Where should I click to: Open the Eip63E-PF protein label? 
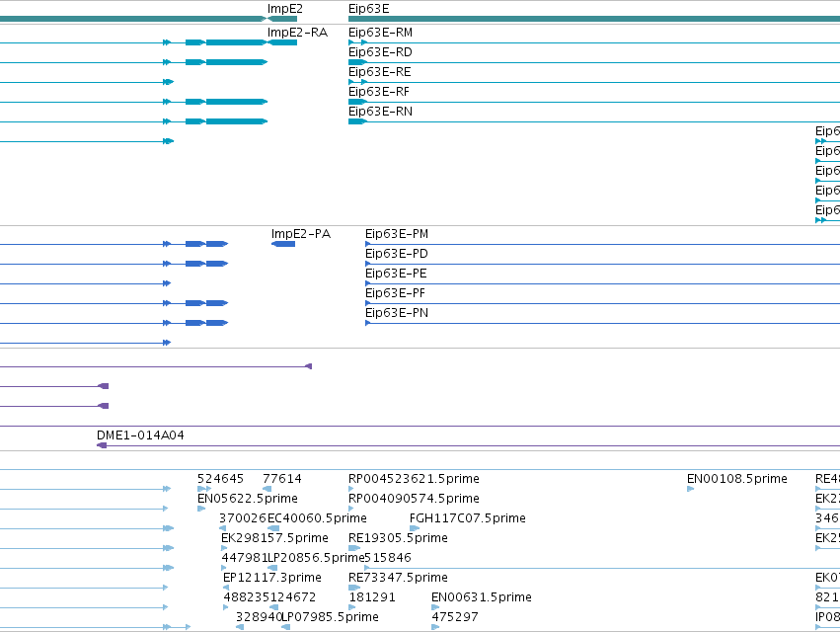click(x=396, y=293)
